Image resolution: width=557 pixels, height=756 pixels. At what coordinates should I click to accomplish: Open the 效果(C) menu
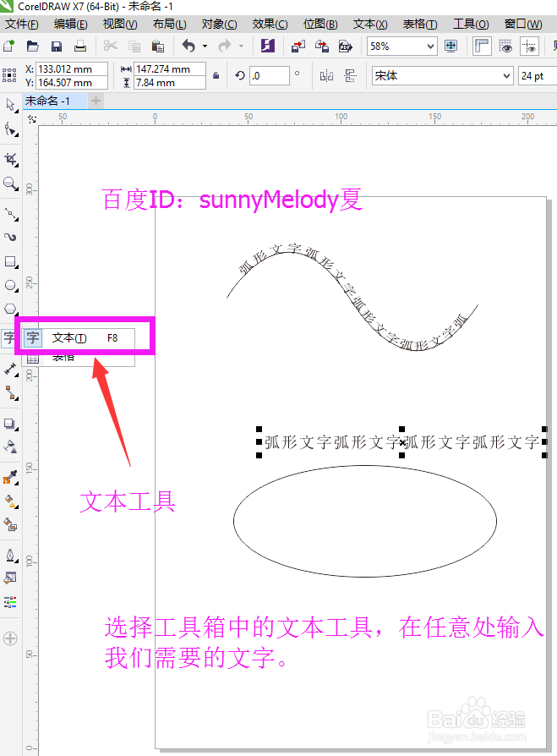[270, 25]
